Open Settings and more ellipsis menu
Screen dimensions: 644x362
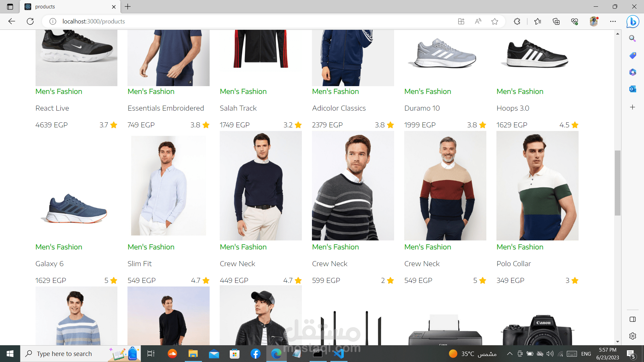(613, 21)
